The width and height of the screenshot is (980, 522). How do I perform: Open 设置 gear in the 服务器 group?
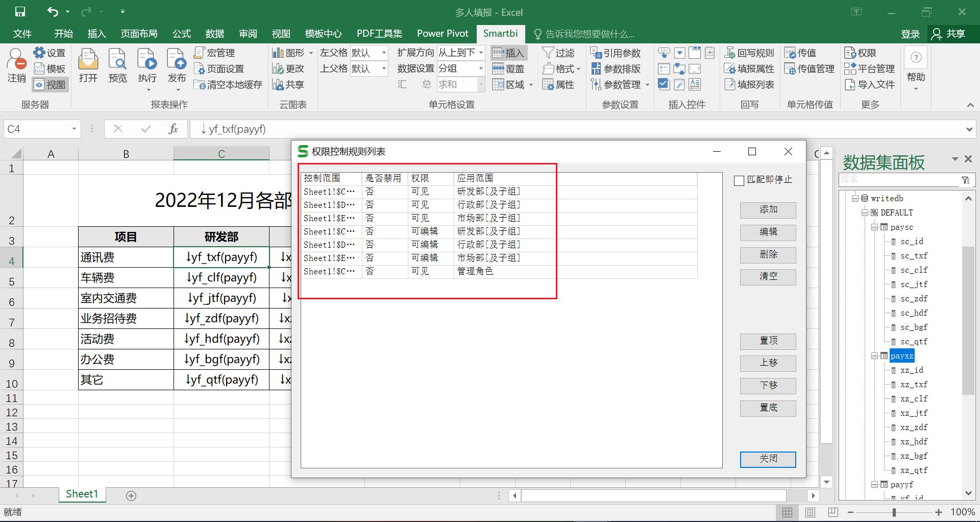tap(50, 53)
